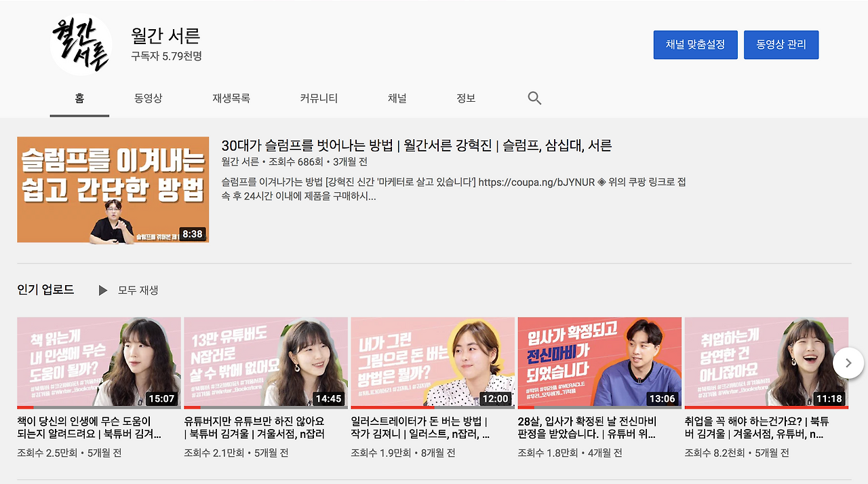Switch to the 홈 tab
Viewport: 868px width, 484px height.
coord(79,98)
